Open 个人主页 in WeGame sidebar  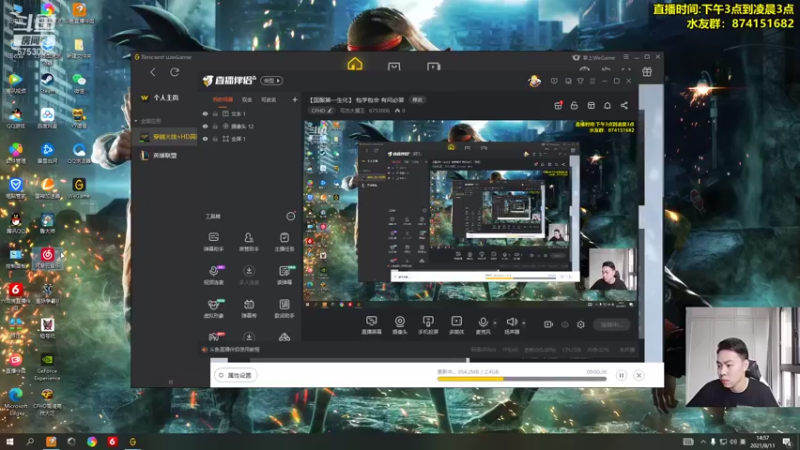point(166,97)
